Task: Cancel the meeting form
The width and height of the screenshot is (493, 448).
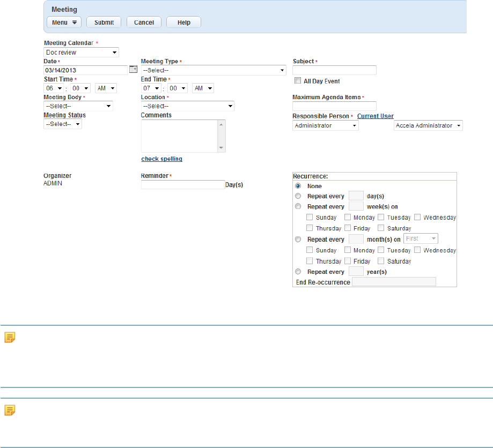Action: [144, 23]
